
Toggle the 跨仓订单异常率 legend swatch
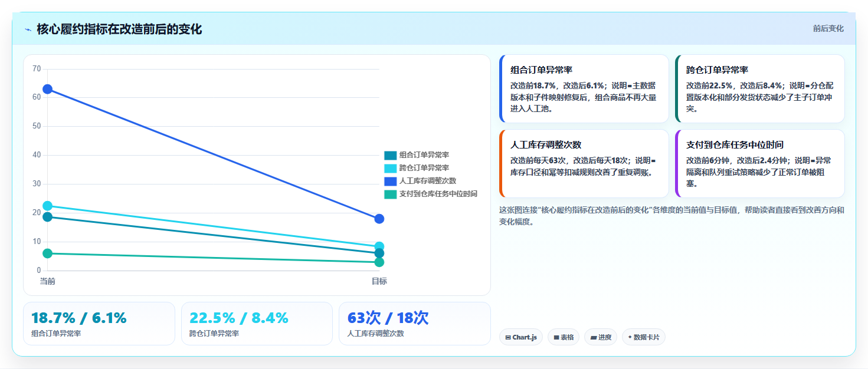coord(391,169)
